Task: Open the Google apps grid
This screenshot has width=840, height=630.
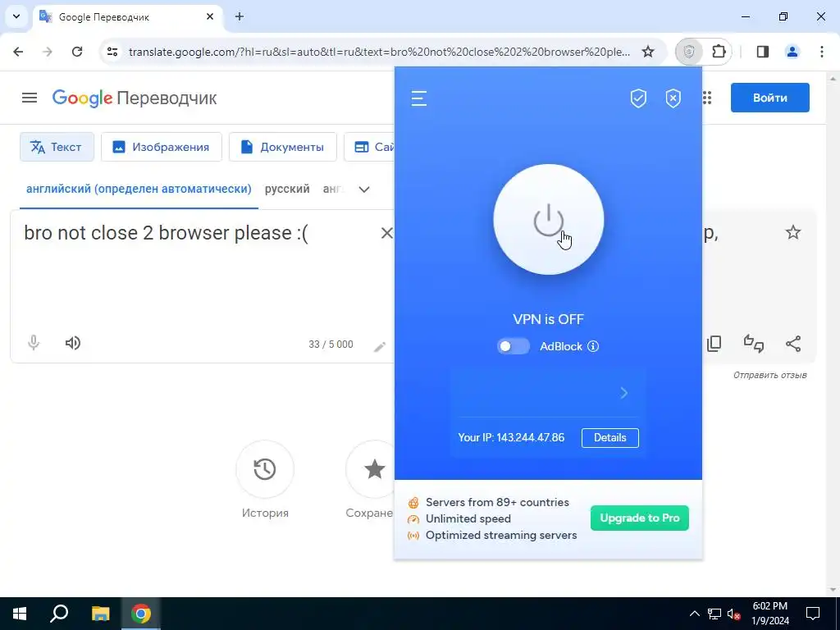Action: (706, 98)
